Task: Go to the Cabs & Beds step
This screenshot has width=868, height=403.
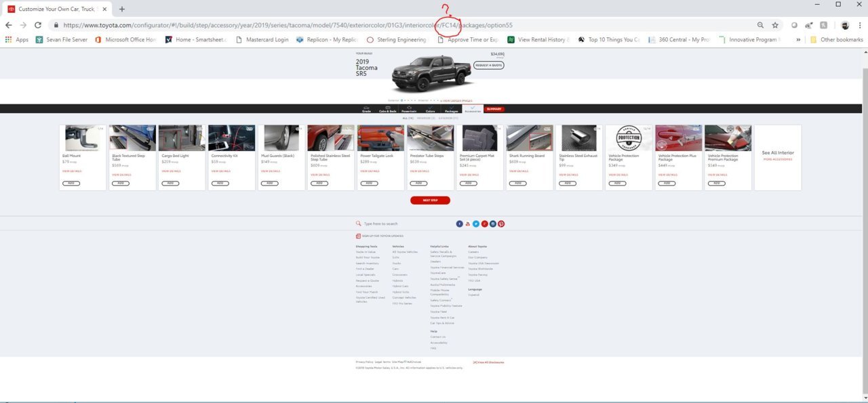Action: coord(387,109)
